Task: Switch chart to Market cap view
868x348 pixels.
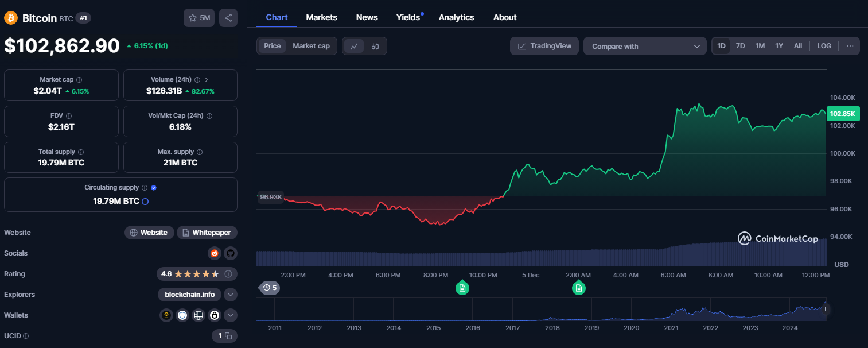Action: pos(311,46)
